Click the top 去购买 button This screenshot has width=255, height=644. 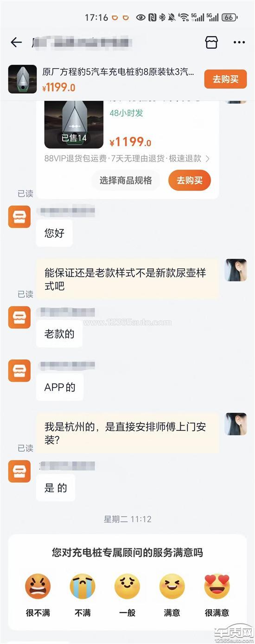click(225, 79)
